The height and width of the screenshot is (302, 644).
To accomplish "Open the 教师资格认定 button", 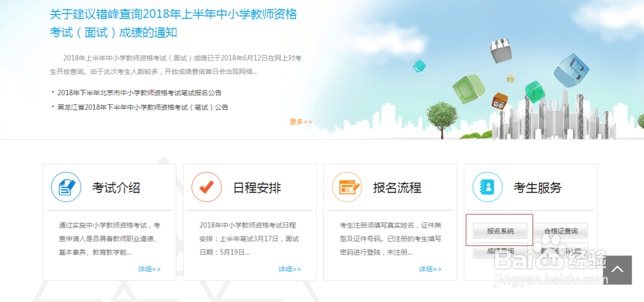I will coord(560,250).
